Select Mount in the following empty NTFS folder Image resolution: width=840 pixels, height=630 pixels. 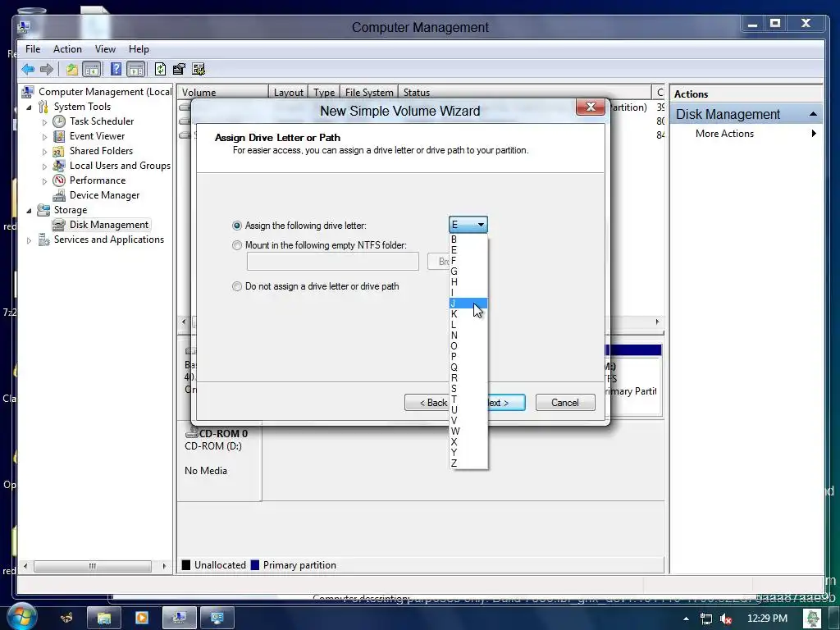[x=237, y=245]
